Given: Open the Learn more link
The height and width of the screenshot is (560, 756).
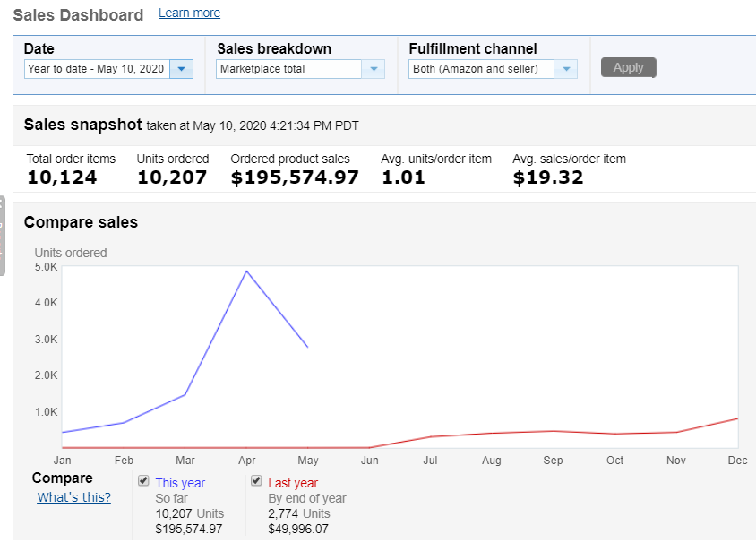Looking at the screenshot, I should click(189, 13).
